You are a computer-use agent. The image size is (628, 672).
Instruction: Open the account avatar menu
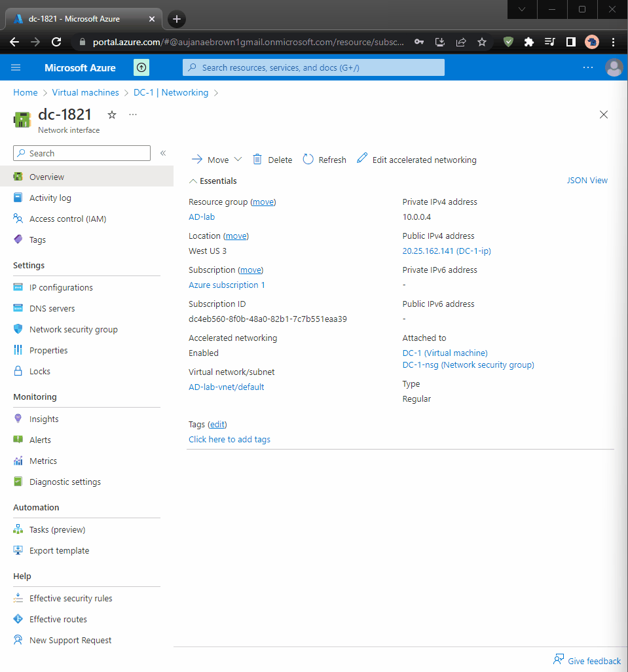pyautogui.click(x=614, y=67)
